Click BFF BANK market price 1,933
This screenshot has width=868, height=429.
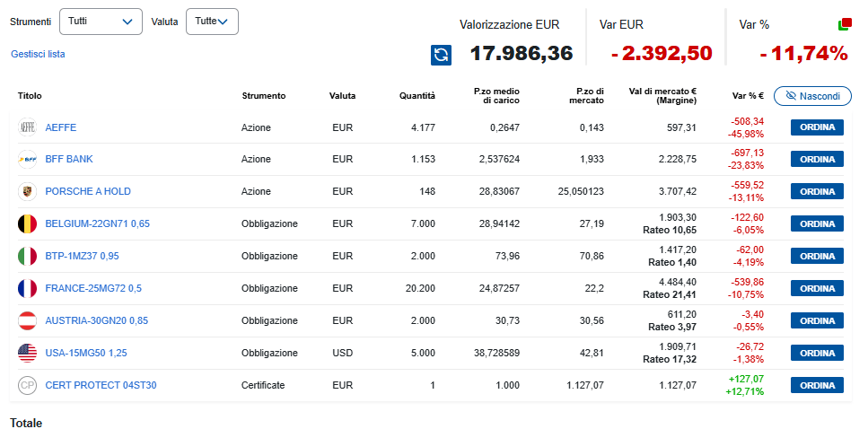[592, 159]
